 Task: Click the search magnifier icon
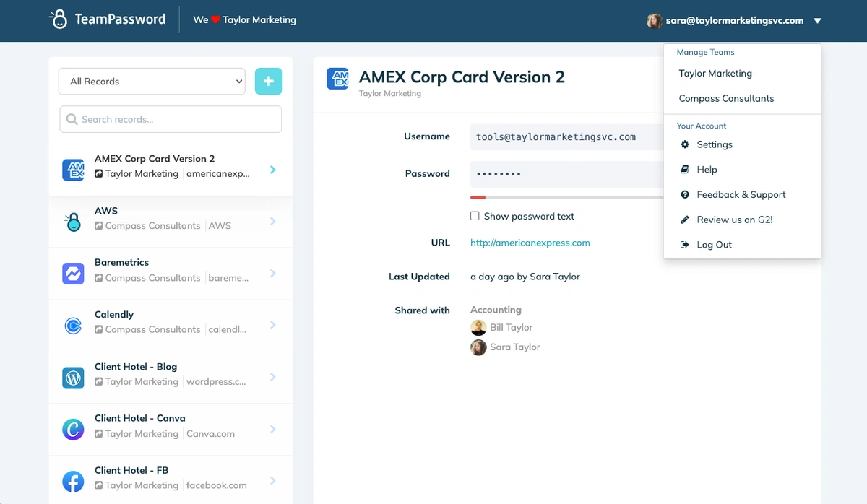tap(72, 119)
